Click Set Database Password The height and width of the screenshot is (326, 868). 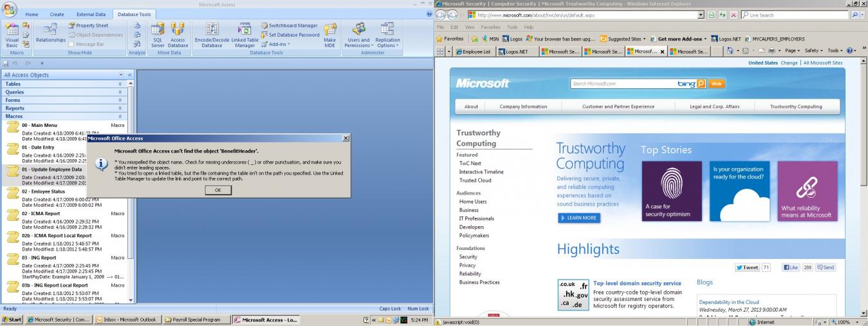tap(290, 35)
